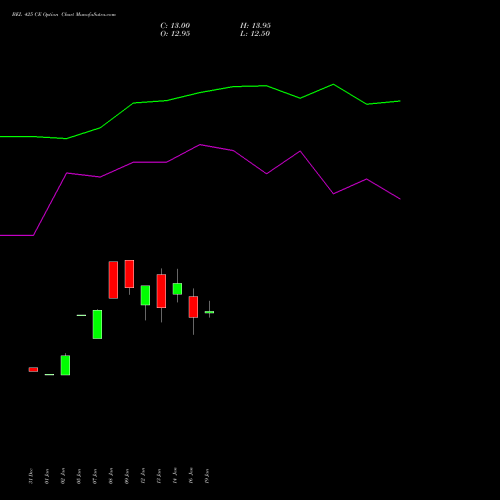Click the '09 Jan' date axis label
The height and width of the screenshot is (500, 500).
pos(127,476)
